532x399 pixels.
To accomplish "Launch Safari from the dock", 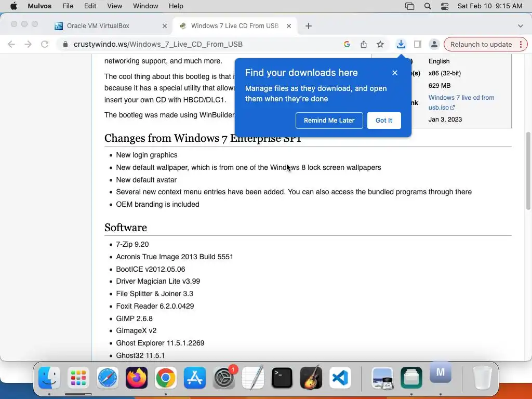I will click(x=108, y=378).
